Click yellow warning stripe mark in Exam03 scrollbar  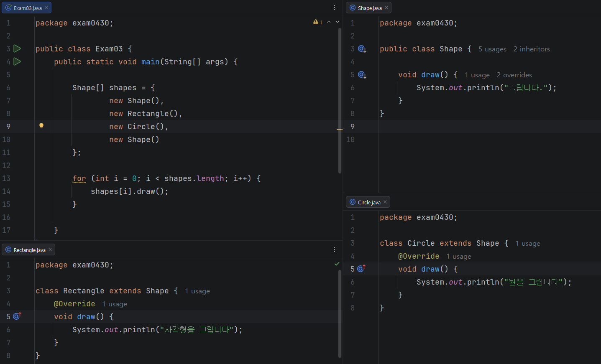(340, 130)
